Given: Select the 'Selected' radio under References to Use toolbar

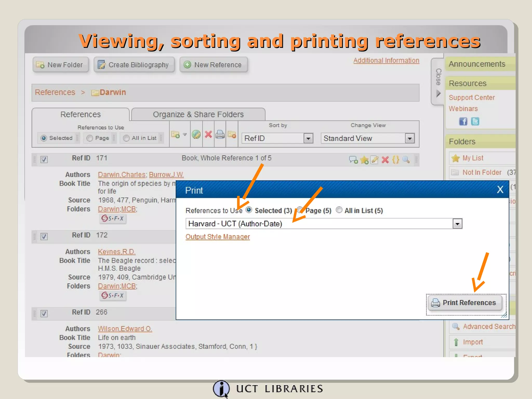Looking at the screenshot, I should pos(44,138).
